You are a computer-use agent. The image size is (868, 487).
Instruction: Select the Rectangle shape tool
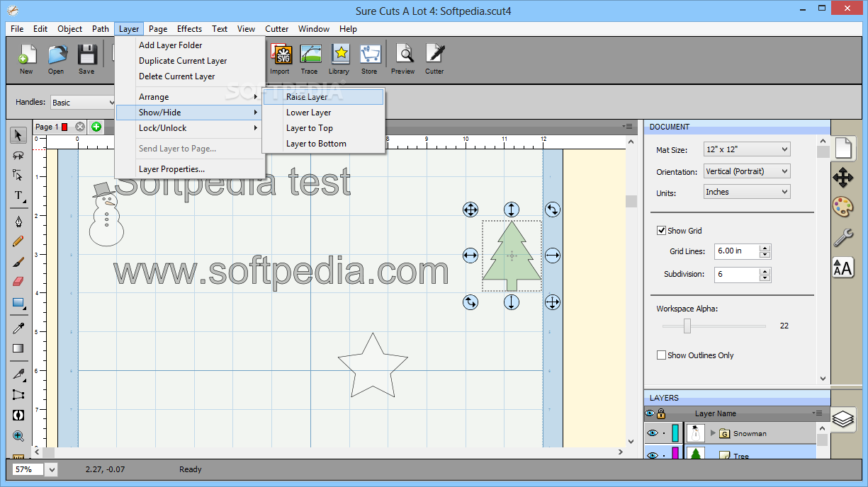tap(18, 302)
